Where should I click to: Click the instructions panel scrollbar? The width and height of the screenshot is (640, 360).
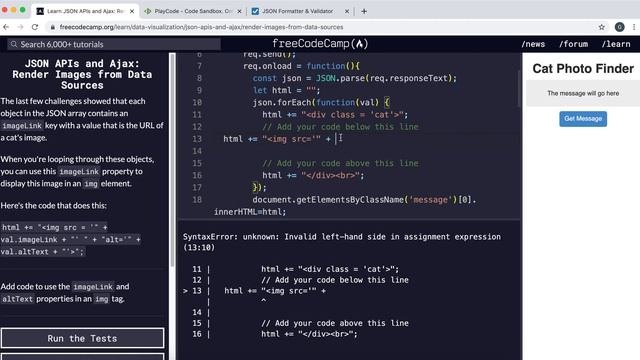pyautogui.click(x=172, y=159)
